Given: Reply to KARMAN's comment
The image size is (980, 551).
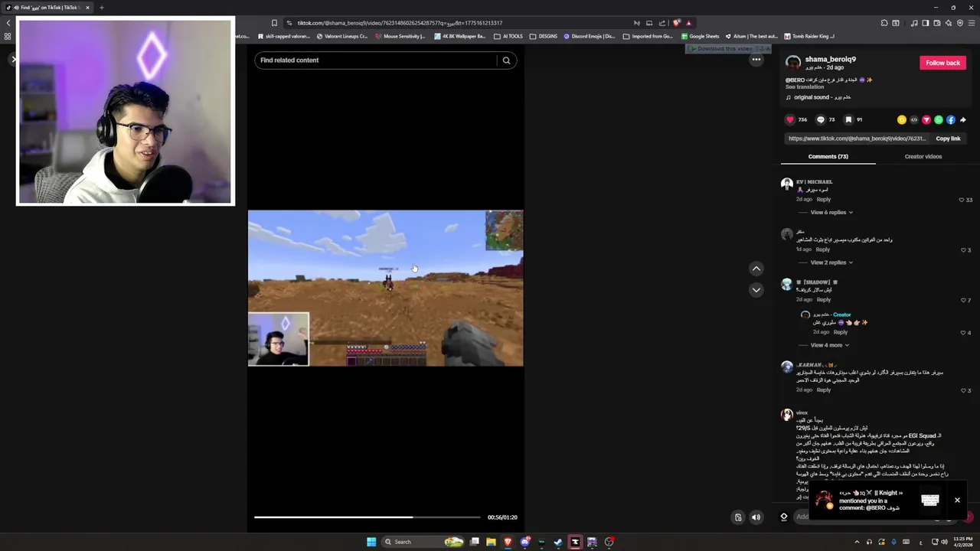Looking at the screenshot, I should point(824,390).
